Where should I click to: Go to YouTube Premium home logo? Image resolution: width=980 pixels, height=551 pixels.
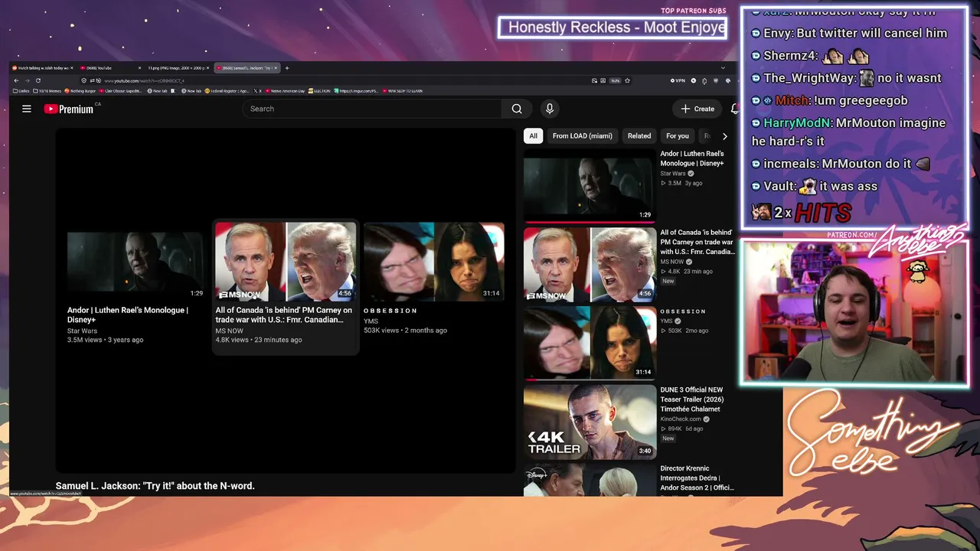pos(69,109)
